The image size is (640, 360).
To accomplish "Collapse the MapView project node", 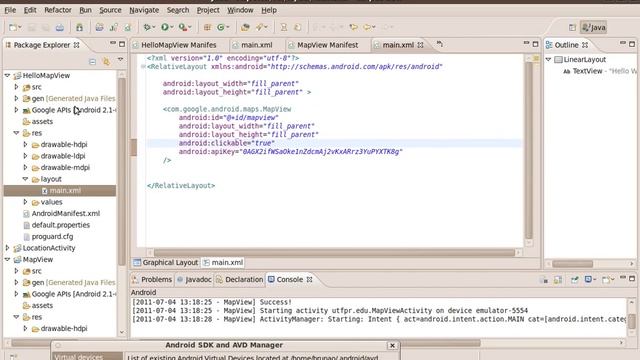I will point(7,260).
